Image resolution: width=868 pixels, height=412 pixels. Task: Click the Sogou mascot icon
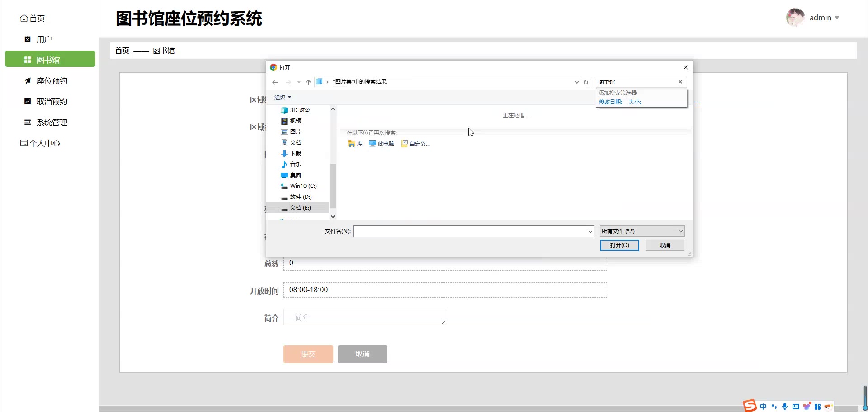click(x=828, y=407)
